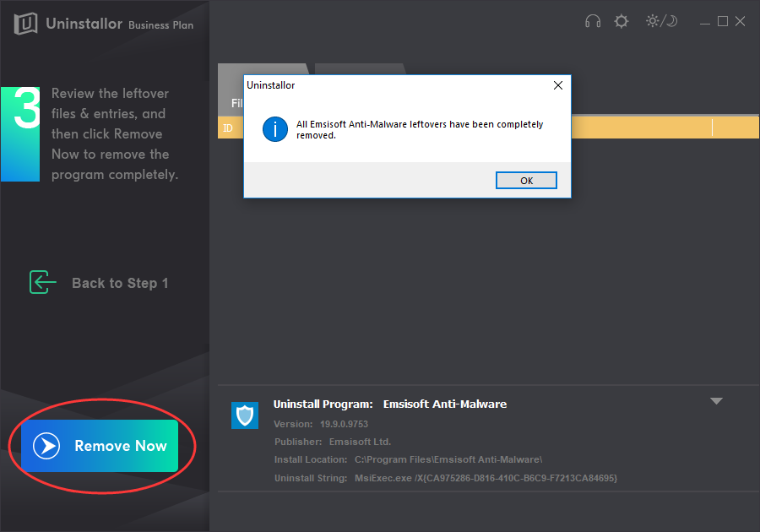This screenshot has height=532, width=760.
Task: Go Back to Step 1
Action: (x=99, y=283)
